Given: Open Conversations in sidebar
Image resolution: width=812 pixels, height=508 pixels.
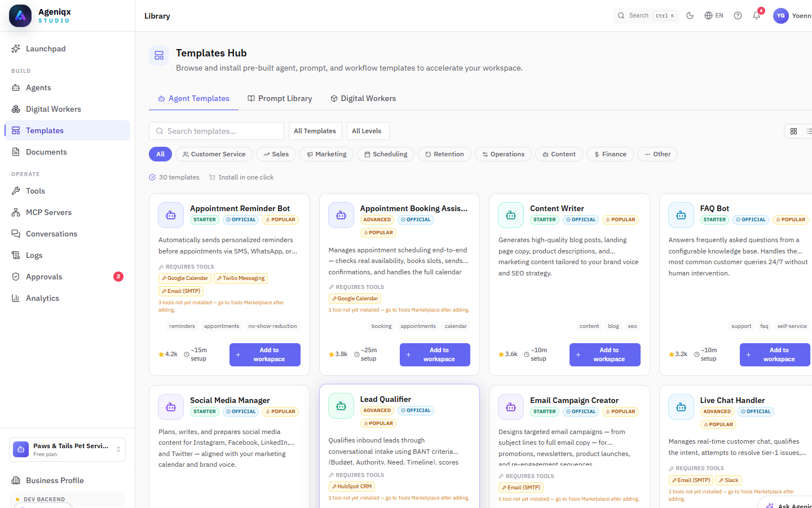Looking at the screenshot, I should pos(68,234).
